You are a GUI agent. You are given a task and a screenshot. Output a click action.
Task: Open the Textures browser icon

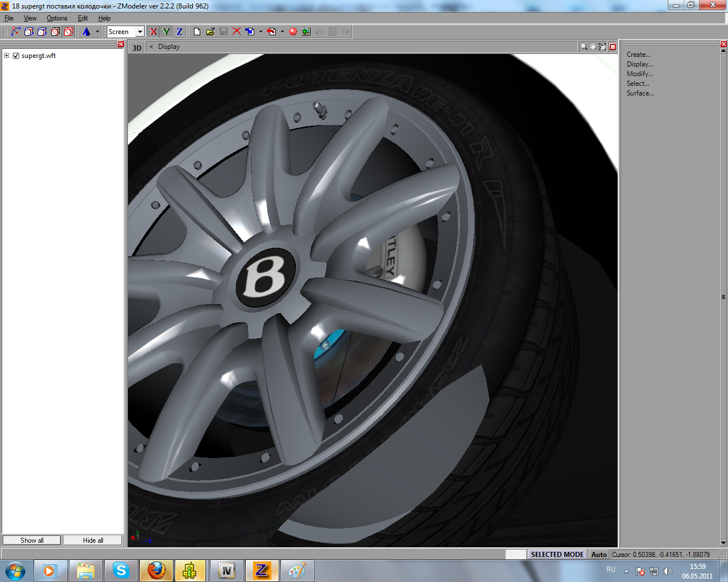[x=306, y=32]
